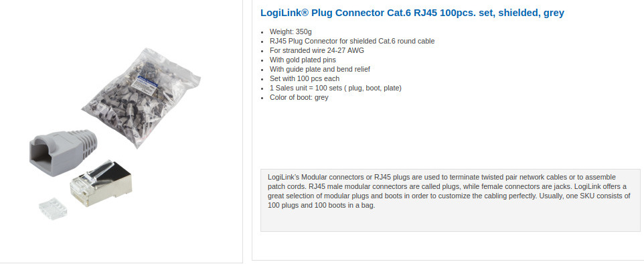Image resolution: width=644 pixels, height=264 pixels.
Task: Select the 'Color of boot: grey' bullet
Action: pos(299,97)
